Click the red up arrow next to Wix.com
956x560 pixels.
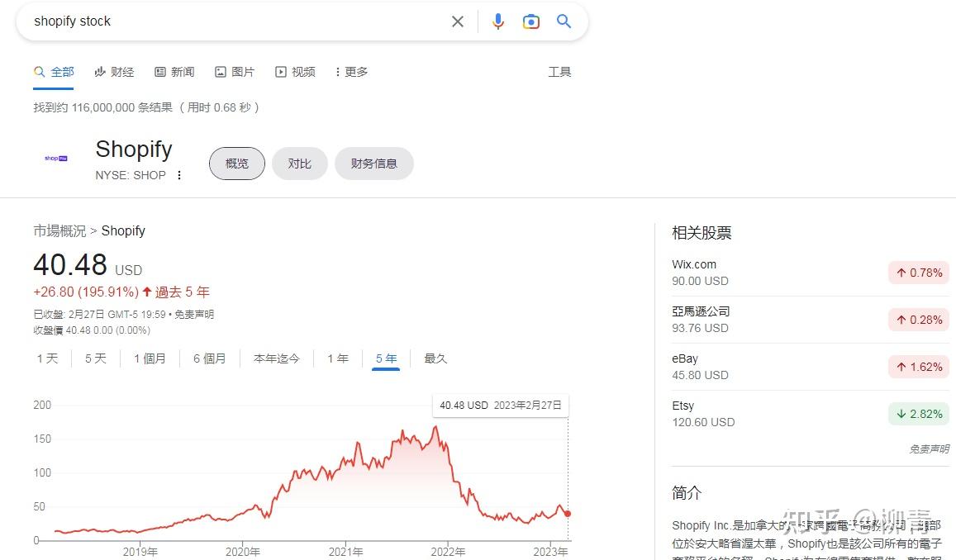pyautogui.click(x=900, y=273)
